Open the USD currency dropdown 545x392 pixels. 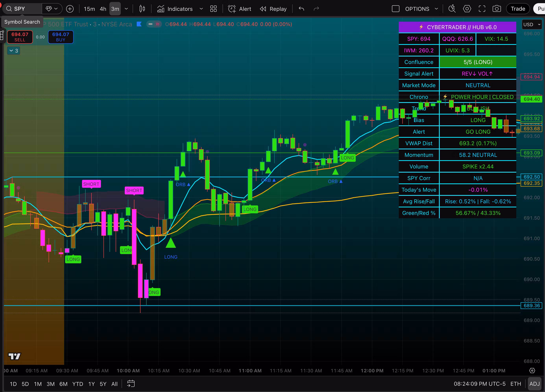(x=532, y=25)
